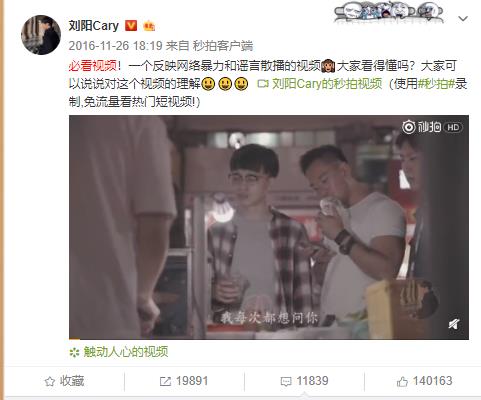Click the 秒拍客户端 source link
Screen dimensions: 481x400
pyautogui.click(x=223, y=46)
